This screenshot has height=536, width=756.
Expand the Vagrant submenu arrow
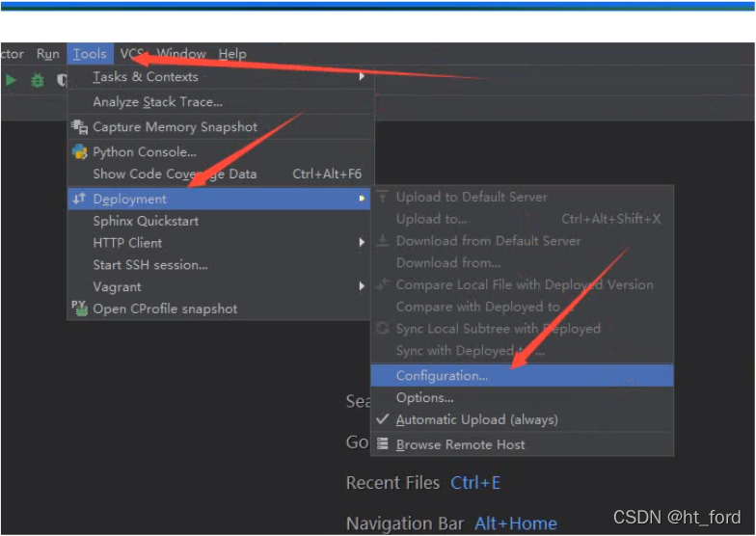click(x=362, y=286)
